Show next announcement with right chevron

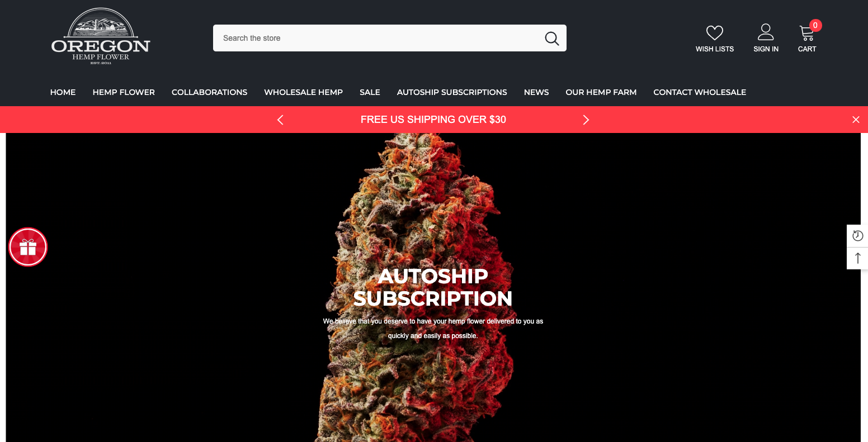click(x=586, y=120)
